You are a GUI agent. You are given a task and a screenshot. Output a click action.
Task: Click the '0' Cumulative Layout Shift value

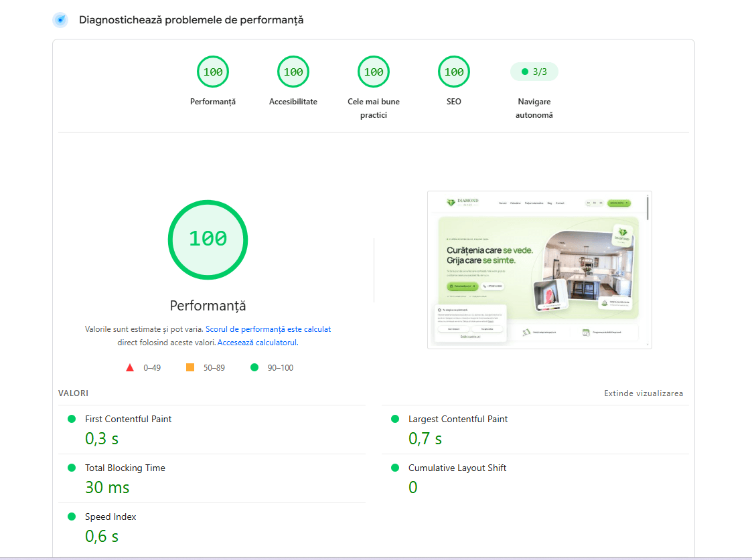(x=413, y=488)
